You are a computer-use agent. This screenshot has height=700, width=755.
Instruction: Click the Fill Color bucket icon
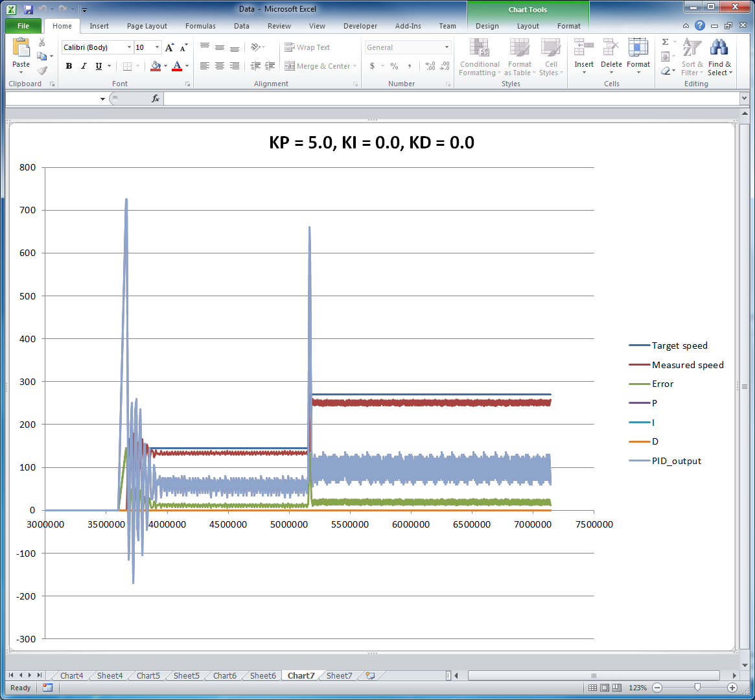156,66
